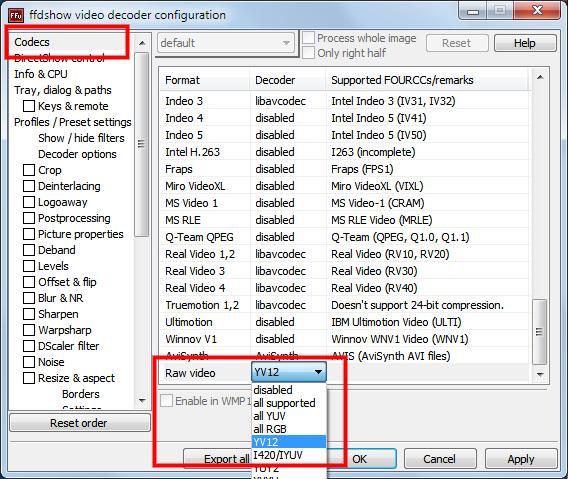Click libavcodec decoder for Real Video 3
Viewport: 568px width, 479px height.
coord(280,271)
